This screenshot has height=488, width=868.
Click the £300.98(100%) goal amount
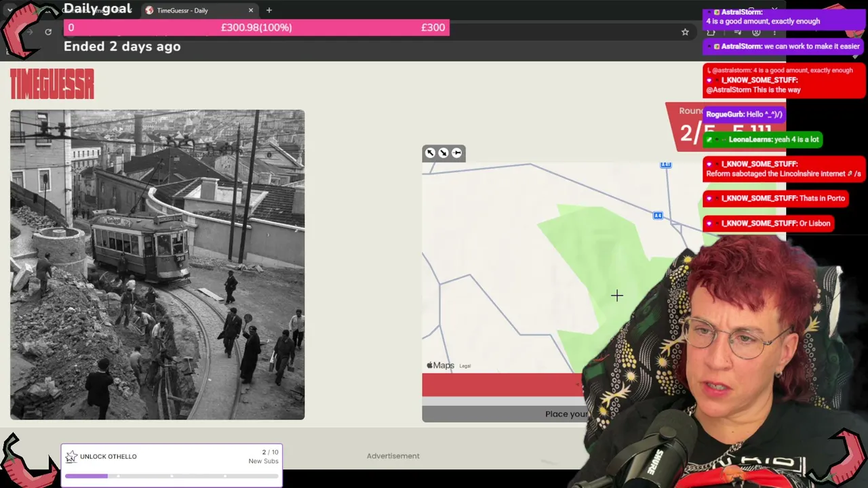tap(256, 28)
